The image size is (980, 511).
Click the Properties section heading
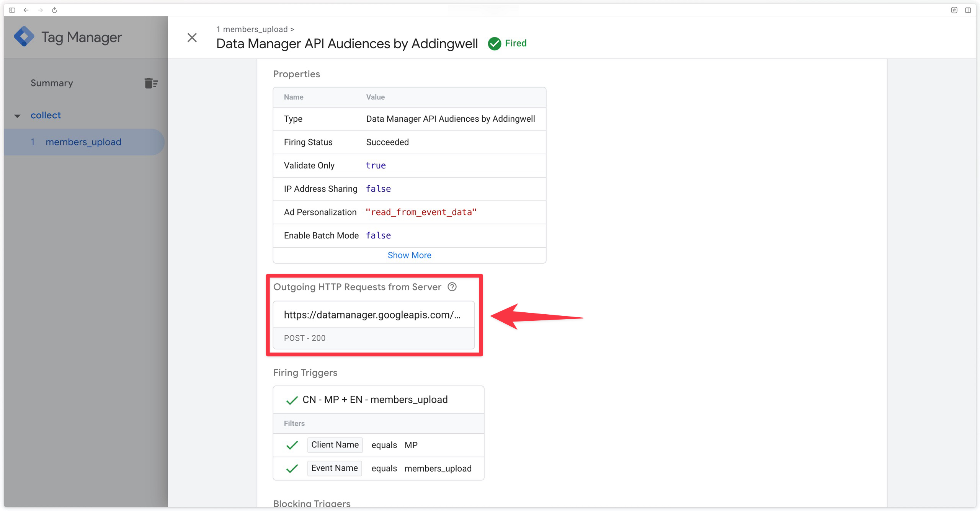(x=297, y=74)
